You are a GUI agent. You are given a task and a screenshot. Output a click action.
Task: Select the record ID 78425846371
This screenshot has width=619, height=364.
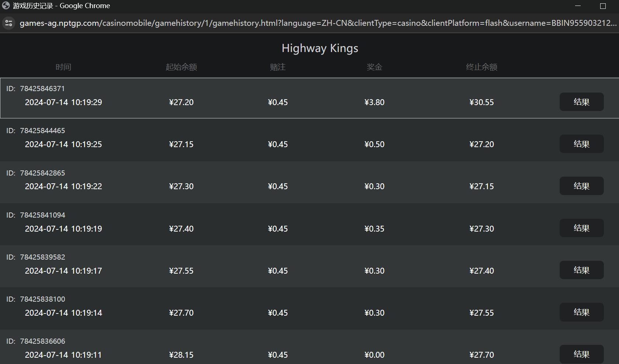(42, 89)
